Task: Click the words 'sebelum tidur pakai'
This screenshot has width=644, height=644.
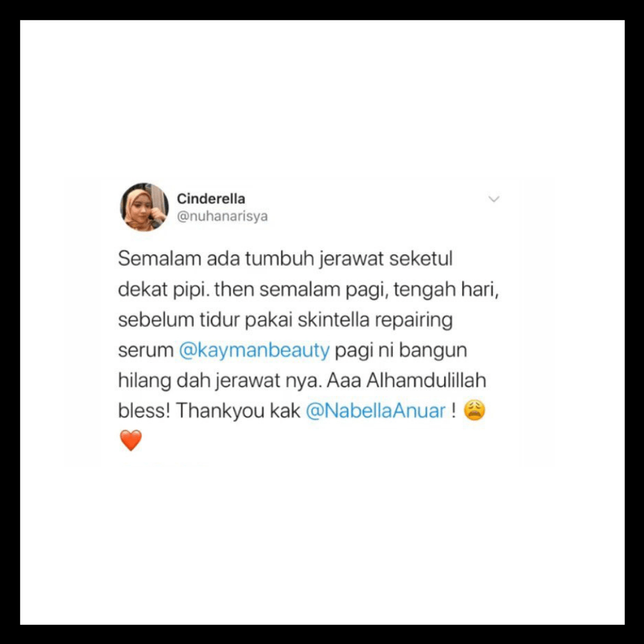Action: 205,320
